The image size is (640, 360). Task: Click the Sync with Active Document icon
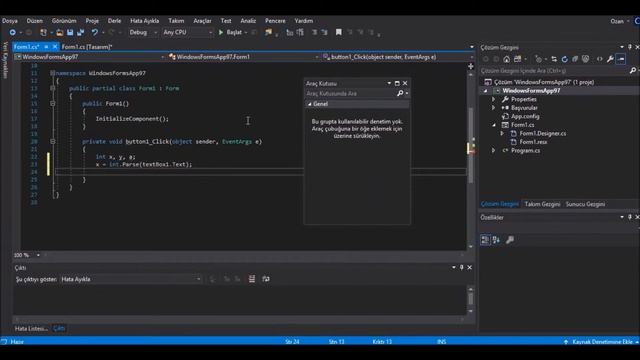coord(554,59)
